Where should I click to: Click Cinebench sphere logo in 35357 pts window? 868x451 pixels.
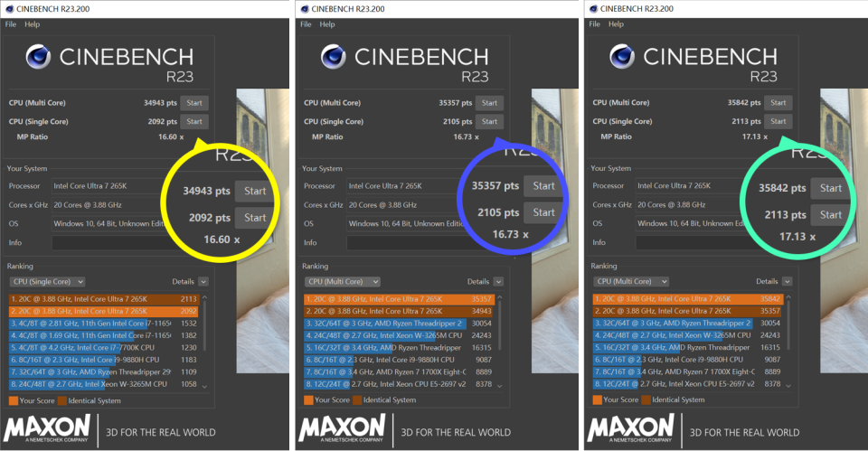coord(334,56)
